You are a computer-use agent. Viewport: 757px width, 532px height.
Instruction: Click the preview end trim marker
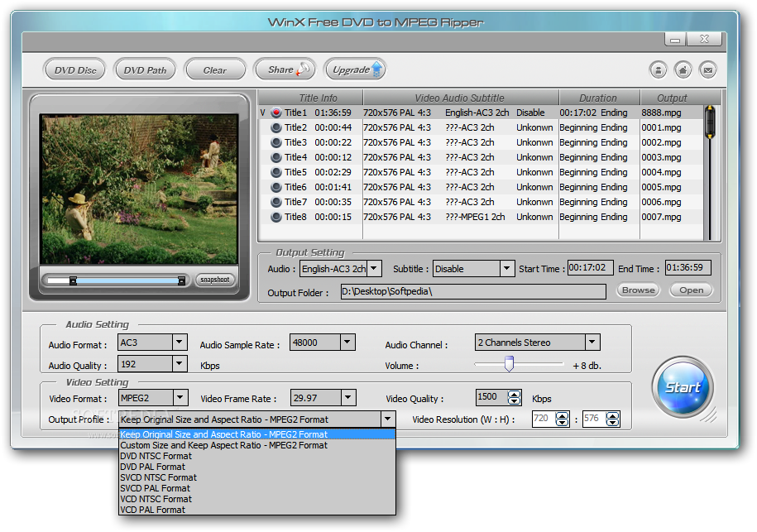pyautogui.click(x=181, y=280)
